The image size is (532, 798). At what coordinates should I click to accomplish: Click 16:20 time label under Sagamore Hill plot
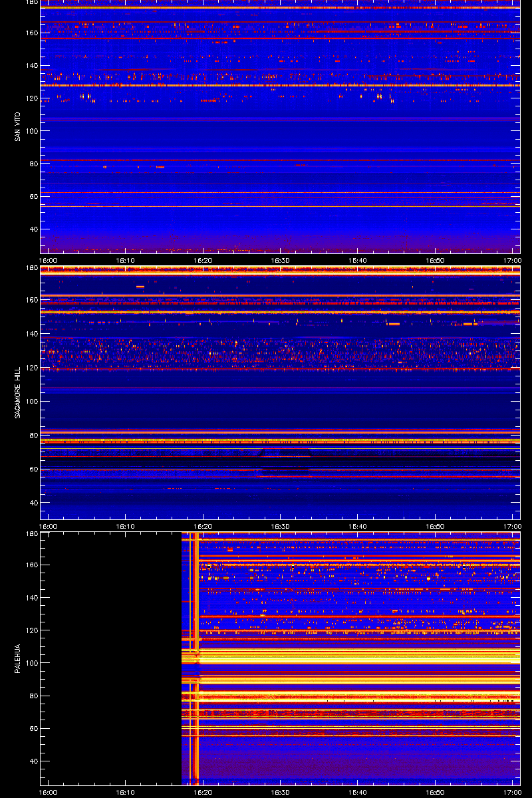tap(203, 527)
